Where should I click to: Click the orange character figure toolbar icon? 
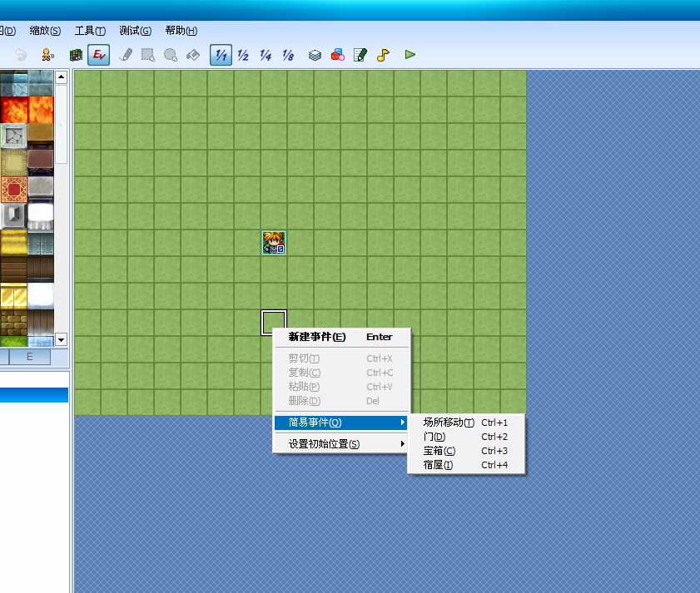pos(47,55)
